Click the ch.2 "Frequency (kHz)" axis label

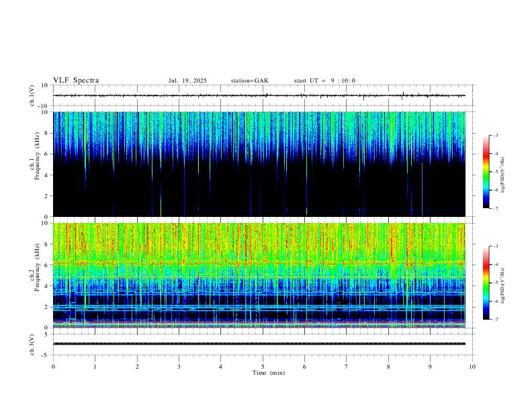pos(38,267)
